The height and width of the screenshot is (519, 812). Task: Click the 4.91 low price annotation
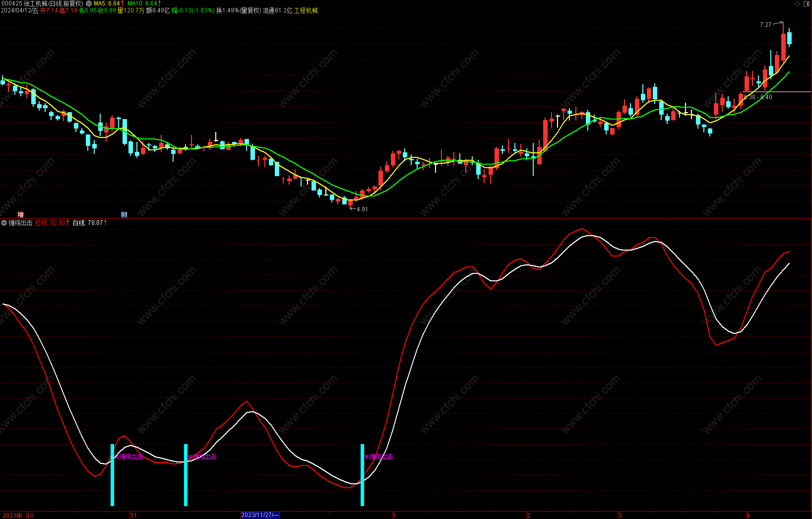click(362, 209)
